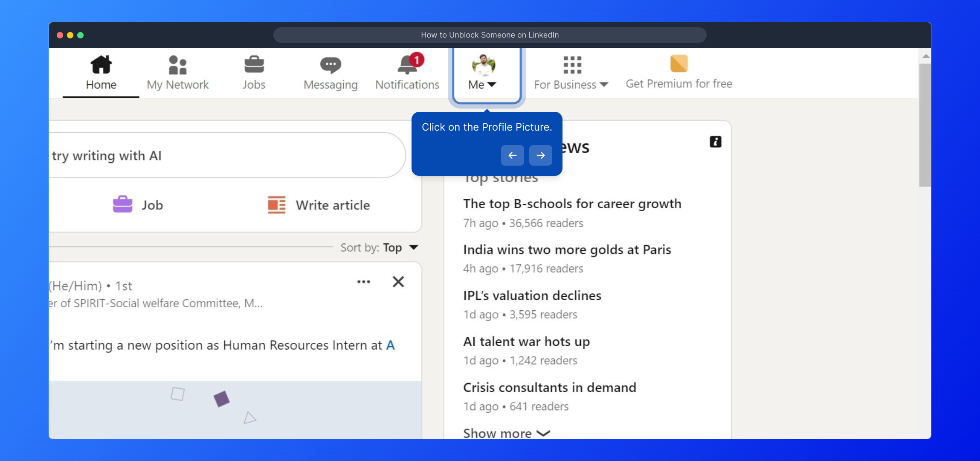
Task: Click the Home house icon
Action: [x=101, y=65]
